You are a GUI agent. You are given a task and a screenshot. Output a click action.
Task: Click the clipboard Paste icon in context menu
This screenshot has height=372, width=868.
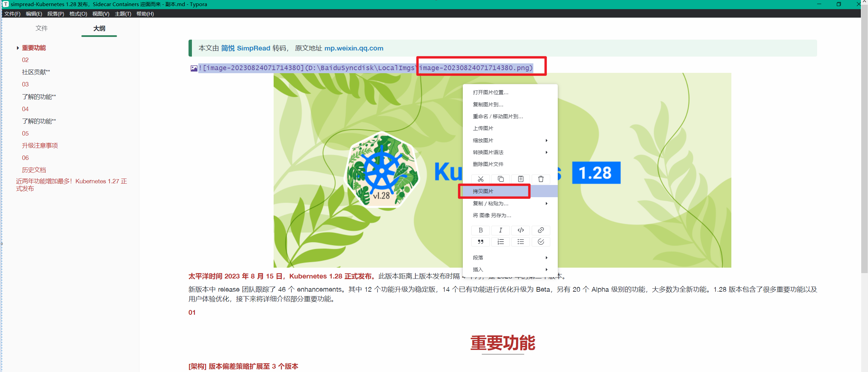[520, 179]
